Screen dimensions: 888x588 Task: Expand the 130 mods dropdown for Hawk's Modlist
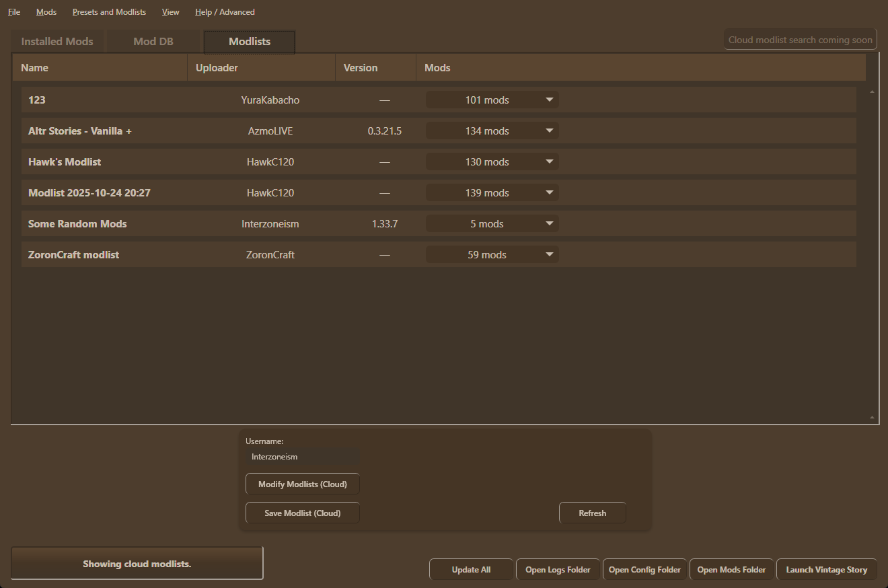click(x=492, y=161)
